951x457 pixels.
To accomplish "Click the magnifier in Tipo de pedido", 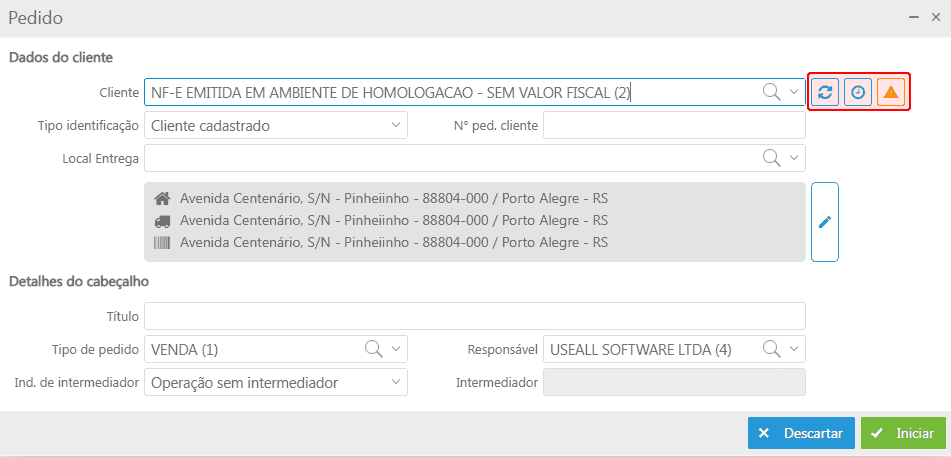I will tap(374, 349).
